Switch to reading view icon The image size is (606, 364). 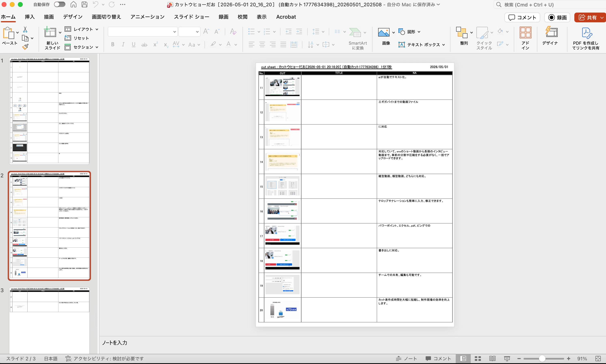492,359
